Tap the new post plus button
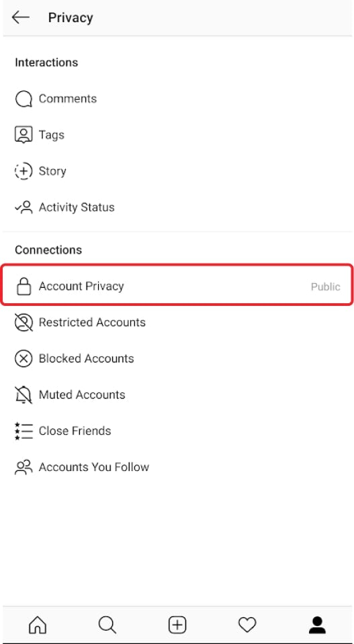The image size is (354, 644). coord(177,625)
